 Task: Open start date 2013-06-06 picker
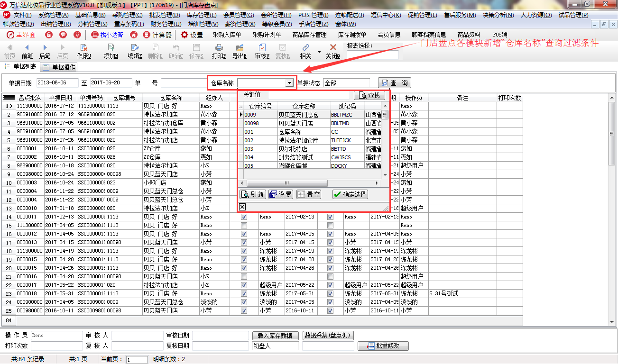57,83
